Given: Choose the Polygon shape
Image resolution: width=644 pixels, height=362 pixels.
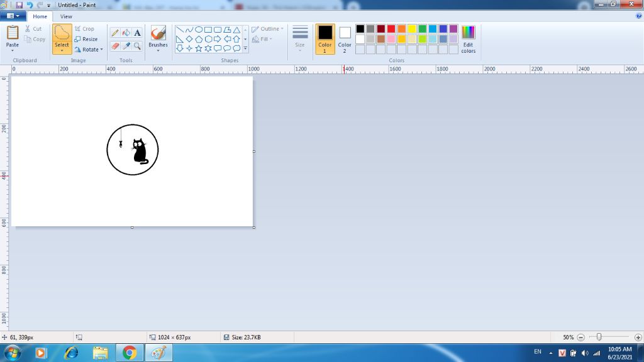Looking at the screenshot, I should [x=227, y=30].
